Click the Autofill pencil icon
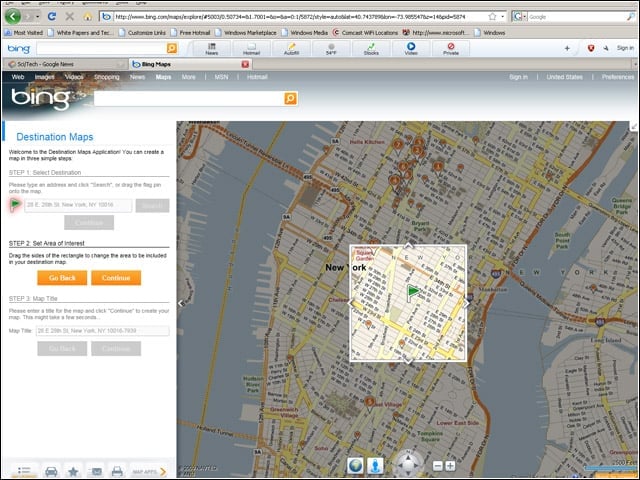 point(291,49)
